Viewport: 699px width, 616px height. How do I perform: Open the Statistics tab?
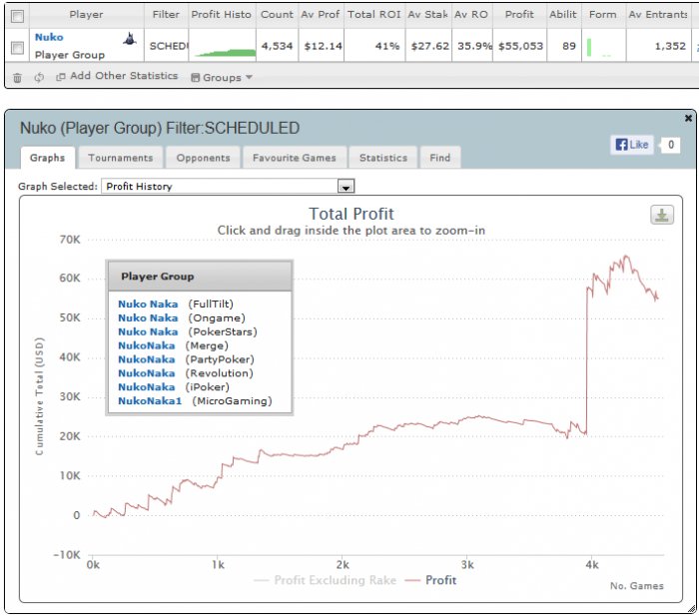383,158
